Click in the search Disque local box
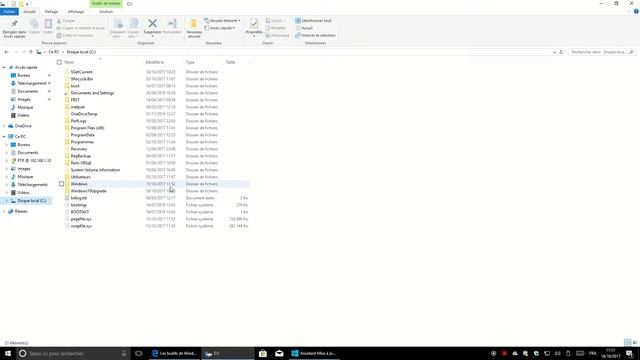 click(x=602, y=52)
